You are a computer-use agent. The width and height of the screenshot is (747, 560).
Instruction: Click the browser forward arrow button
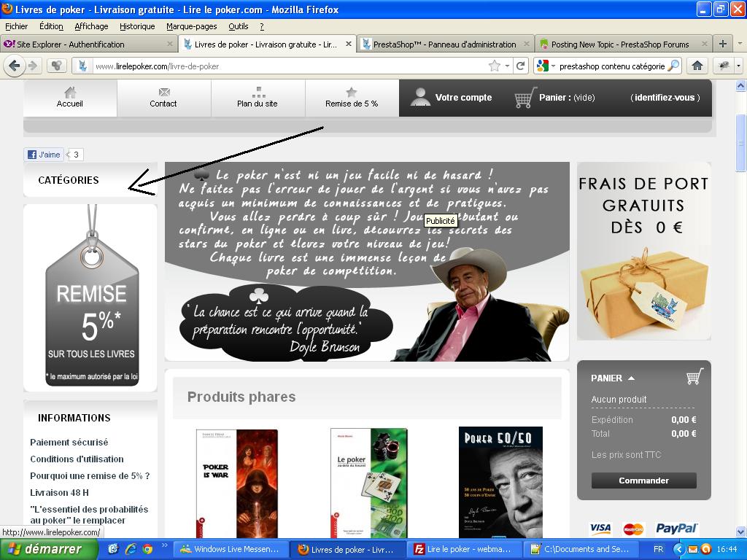coord(33,66)
